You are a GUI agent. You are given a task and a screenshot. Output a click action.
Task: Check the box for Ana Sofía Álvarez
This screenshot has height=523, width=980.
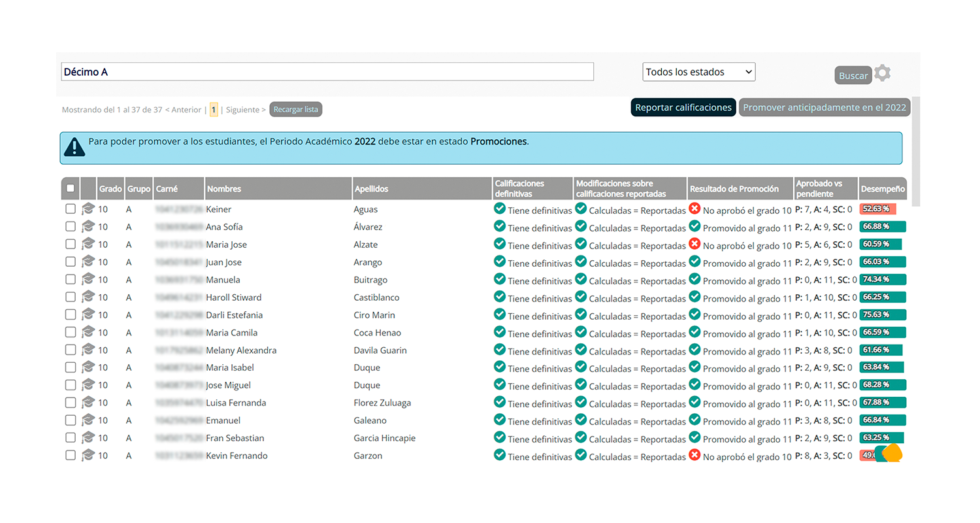[x=71, y=227]
